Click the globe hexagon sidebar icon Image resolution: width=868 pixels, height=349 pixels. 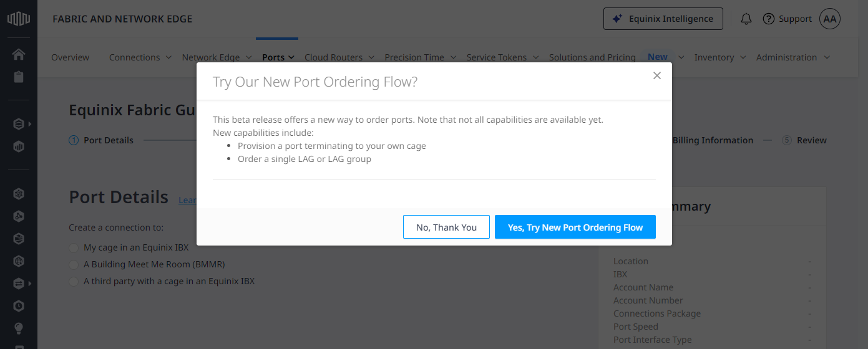coord(19,261)
